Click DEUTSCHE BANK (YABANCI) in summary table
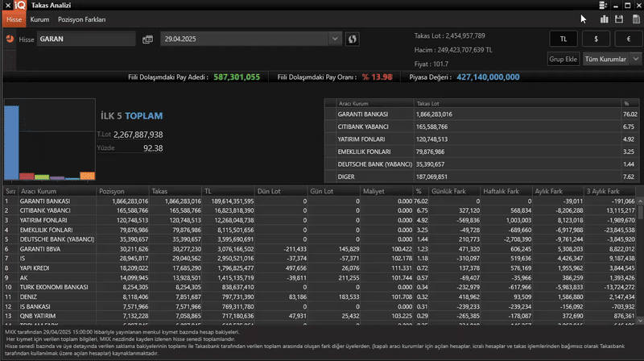This screenshot has height=361, width=644. 481,164
